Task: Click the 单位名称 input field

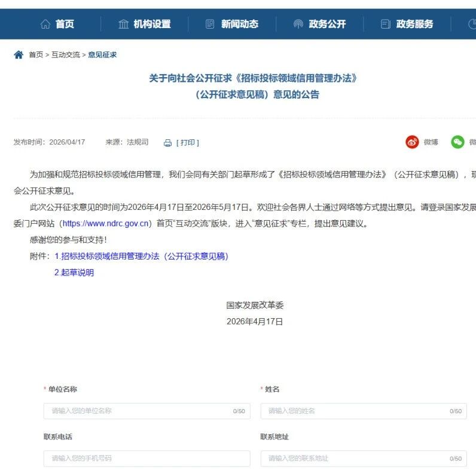Action: (147, 411)
